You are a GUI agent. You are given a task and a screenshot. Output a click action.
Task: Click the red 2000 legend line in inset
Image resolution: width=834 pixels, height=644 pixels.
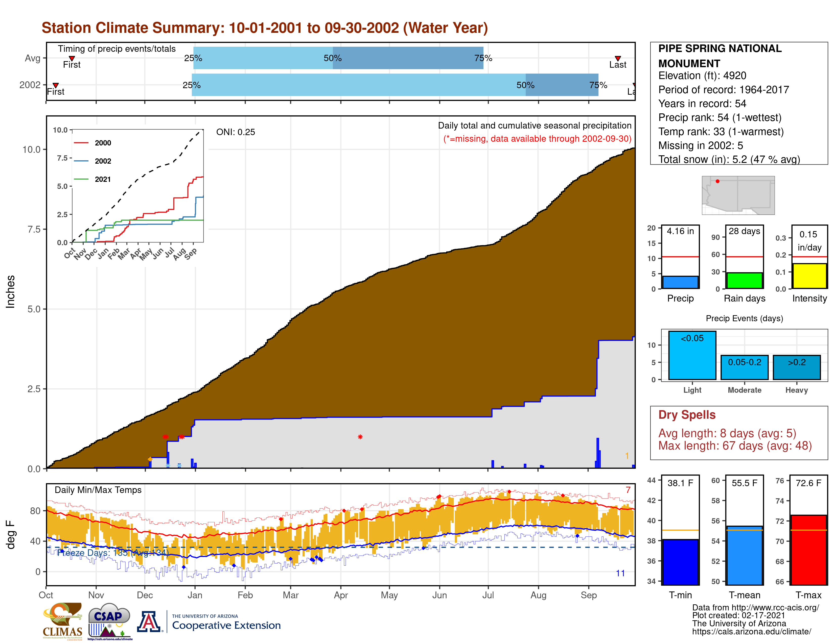tap(81, 143)
